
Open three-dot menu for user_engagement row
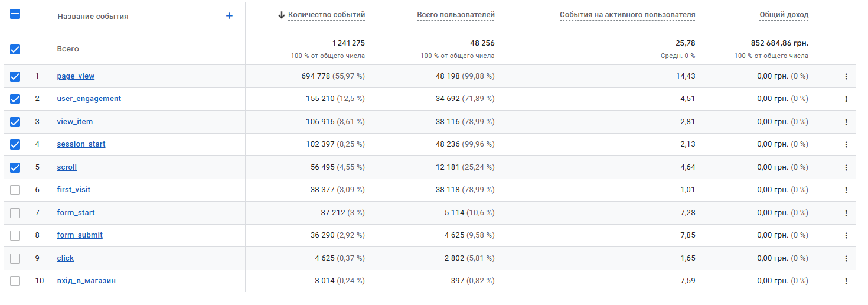click(x=846, y=99)
